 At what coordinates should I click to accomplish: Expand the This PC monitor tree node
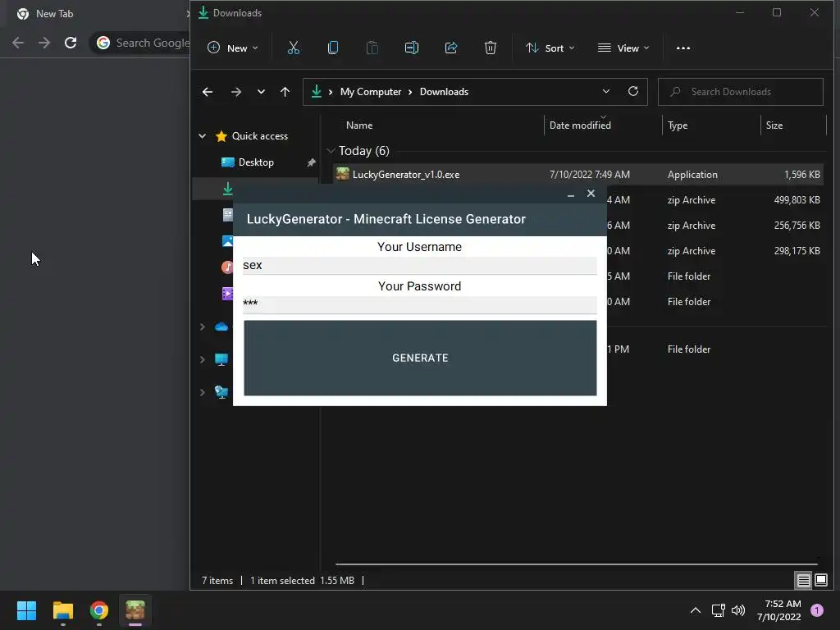pyautogui.click(x=202, y=359)
